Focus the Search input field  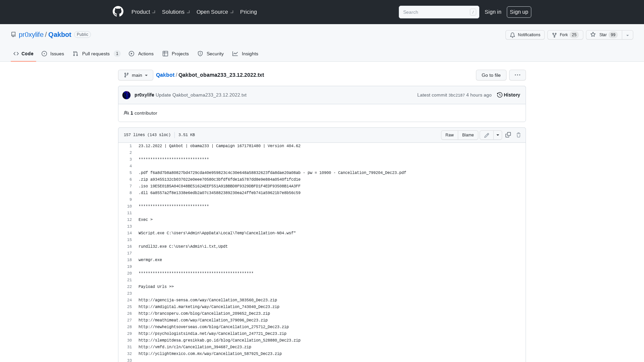click(x=439, y=12)
